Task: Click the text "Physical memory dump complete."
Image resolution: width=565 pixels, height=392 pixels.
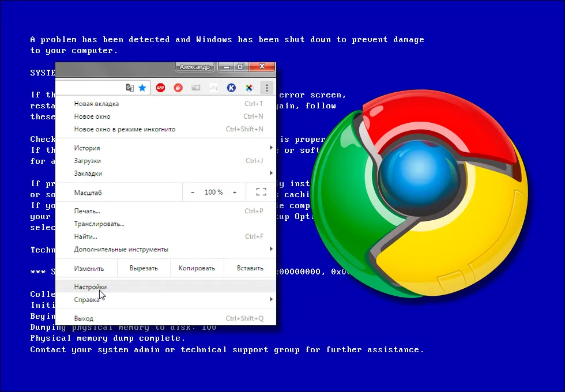Action: pos(108,338)
